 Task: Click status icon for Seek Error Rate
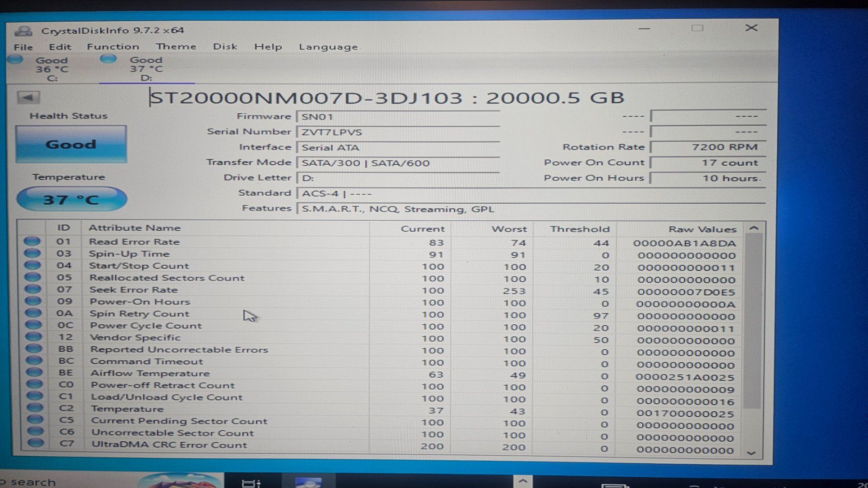[33, 289]
